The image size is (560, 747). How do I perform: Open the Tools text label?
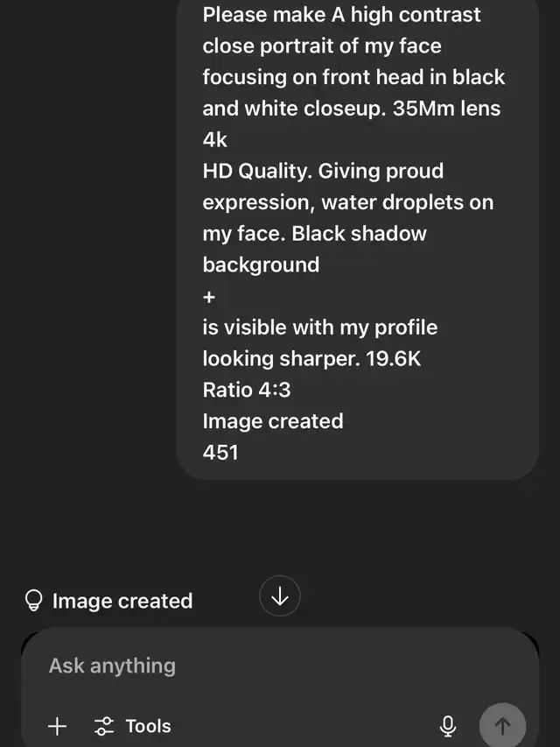[148, 727]
